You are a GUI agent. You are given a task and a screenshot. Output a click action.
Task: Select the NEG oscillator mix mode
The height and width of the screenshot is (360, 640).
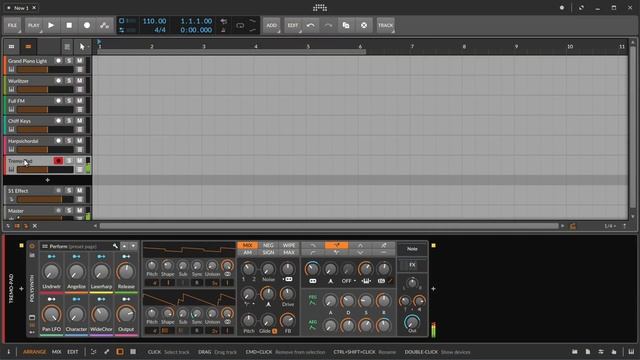[x=268, y=245]
